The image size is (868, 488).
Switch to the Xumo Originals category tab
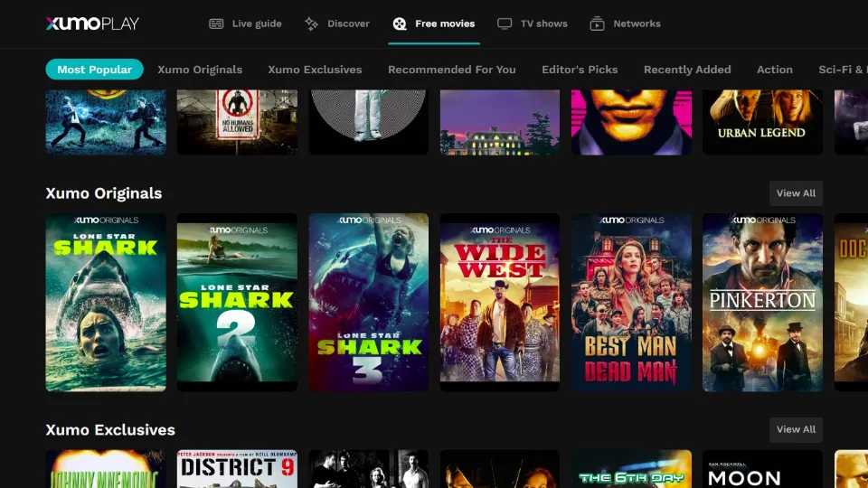[x=200, y=70]
